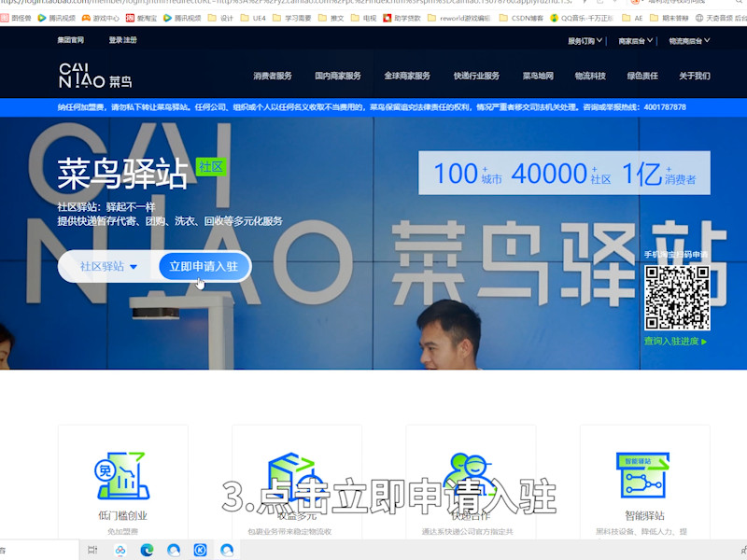
Task: Open the reworld游戏编辑 bookmark folder
Action: [x=459, y=18]
